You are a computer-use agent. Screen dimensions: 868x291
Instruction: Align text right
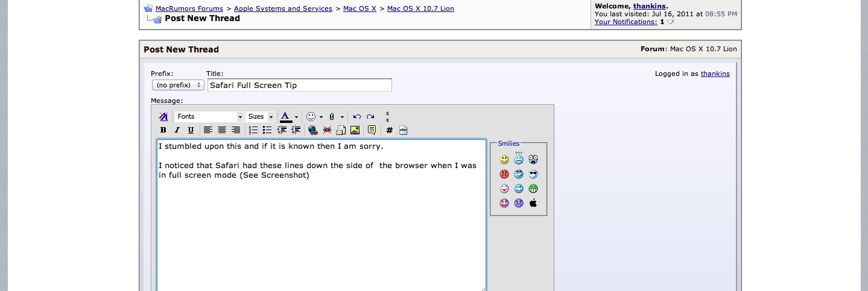pos(236,130)
